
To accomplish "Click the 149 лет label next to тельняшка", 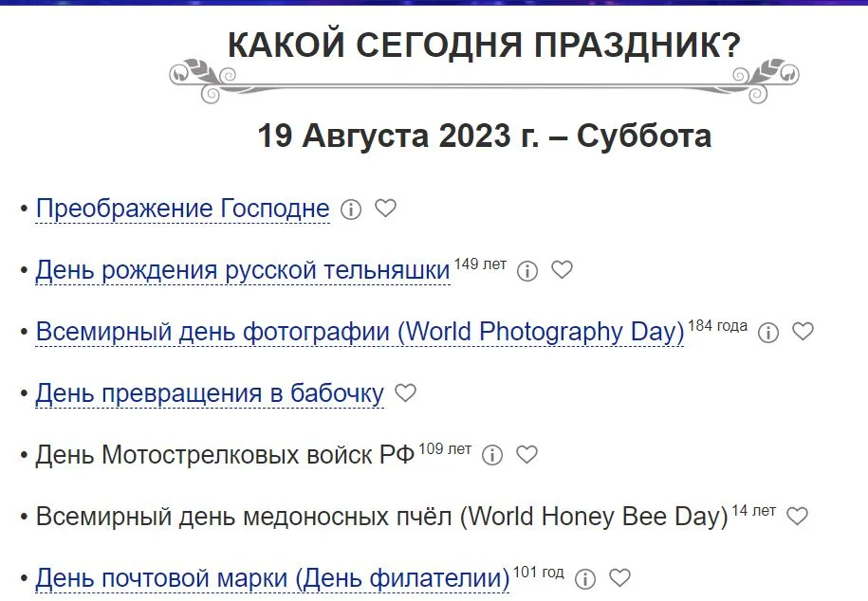I will (479, 263).
